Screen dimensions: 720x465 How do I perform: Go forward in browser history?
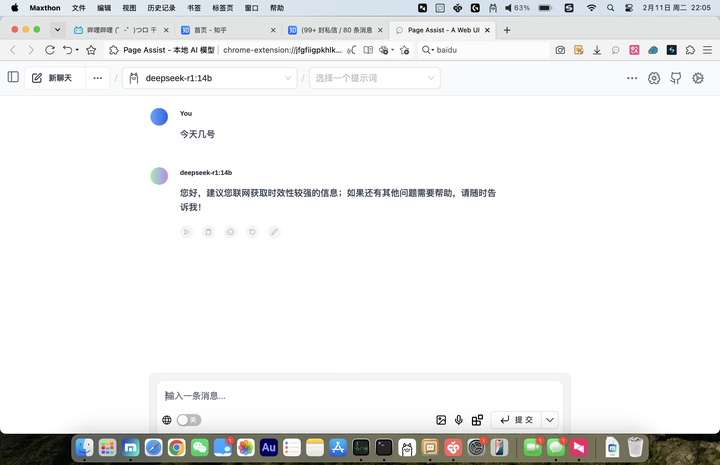(x=31, y=50)
